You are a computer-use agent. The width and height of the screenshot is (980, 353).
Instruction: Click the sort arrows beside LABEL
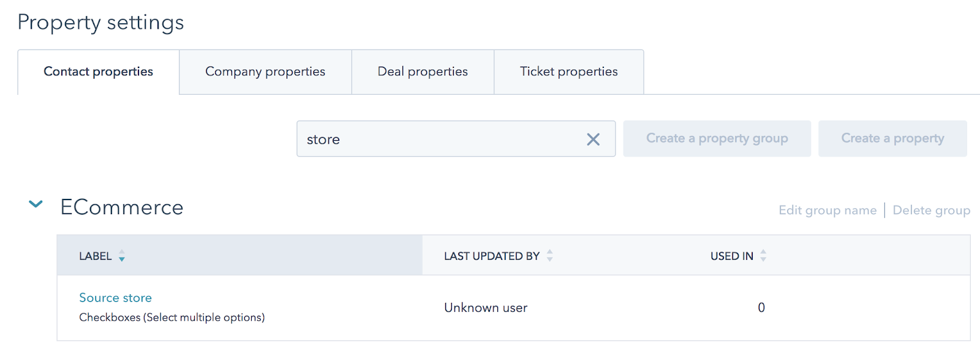pos(122,256)
